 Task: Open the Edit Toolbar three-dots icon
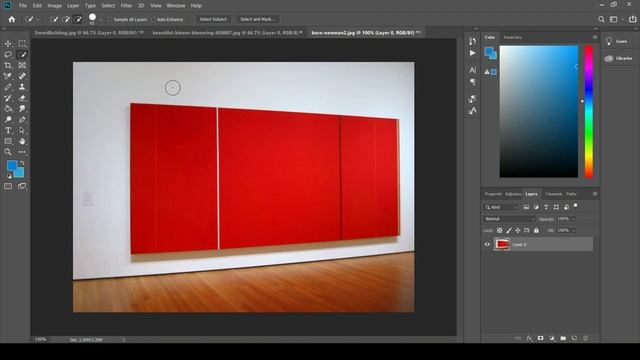tap(22, 152)
